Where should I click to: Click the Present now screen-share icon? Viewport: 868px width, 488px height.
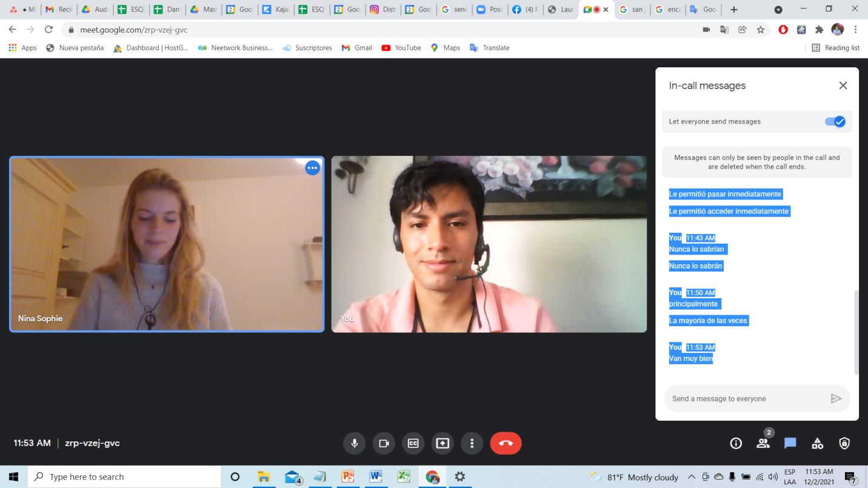click(442, 443)
